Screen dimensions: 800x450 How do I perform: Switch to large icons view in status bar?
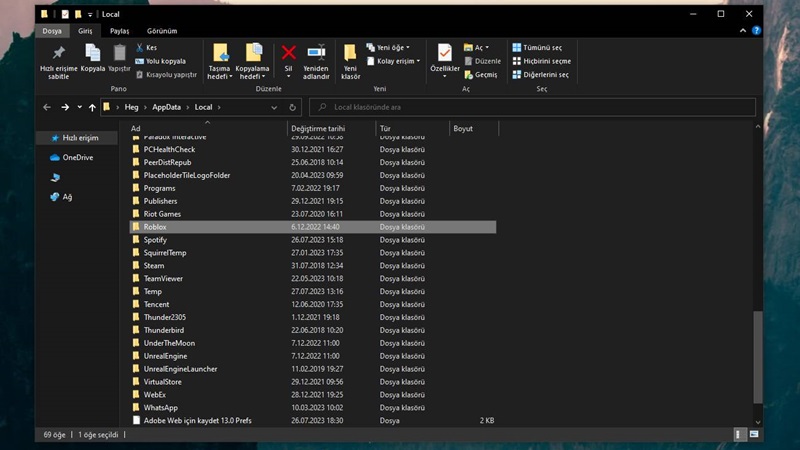(x=754, y=434)
